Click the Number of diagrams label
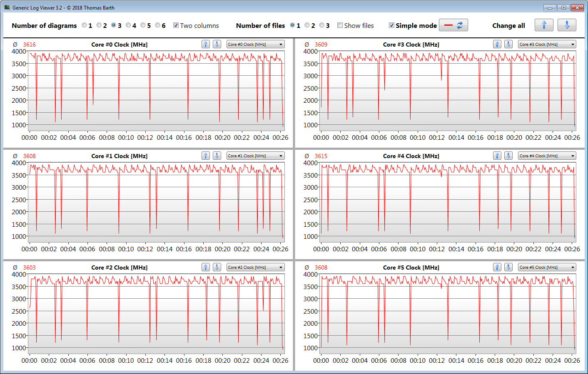The width and height of the screenshot is (588, 374). [x=44, y=25]
